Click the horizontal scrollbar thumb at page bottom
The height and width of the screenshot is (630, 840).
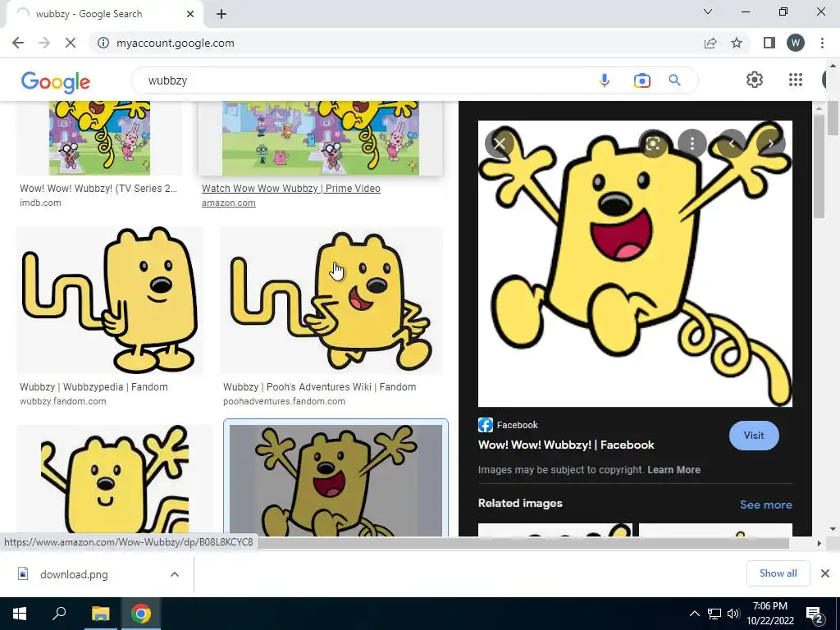[x=523, y=543]
